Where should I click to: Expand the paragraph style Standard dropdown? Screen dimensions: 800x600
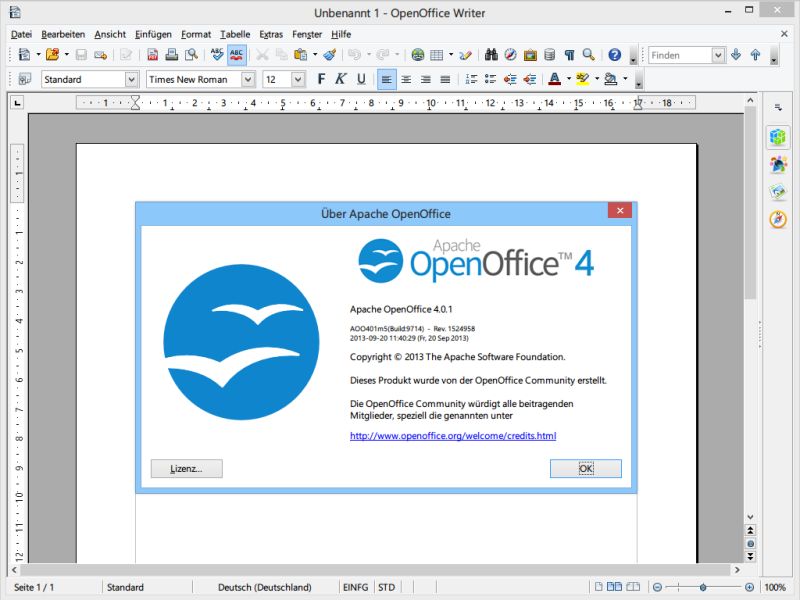131,80
